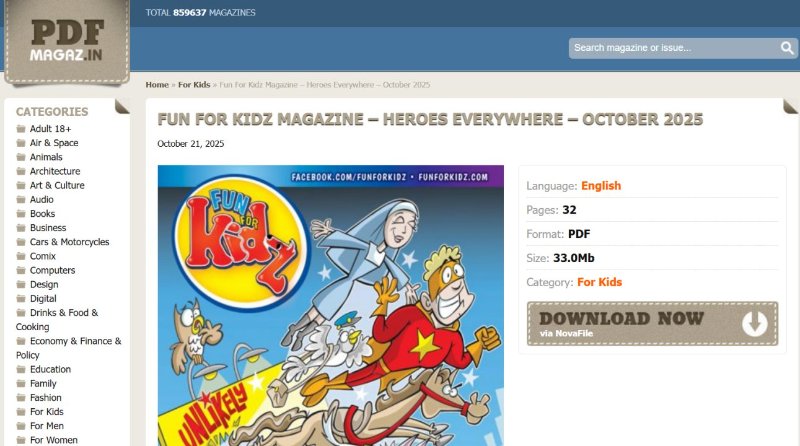Click the search magnifier icon

click(787, 48)
